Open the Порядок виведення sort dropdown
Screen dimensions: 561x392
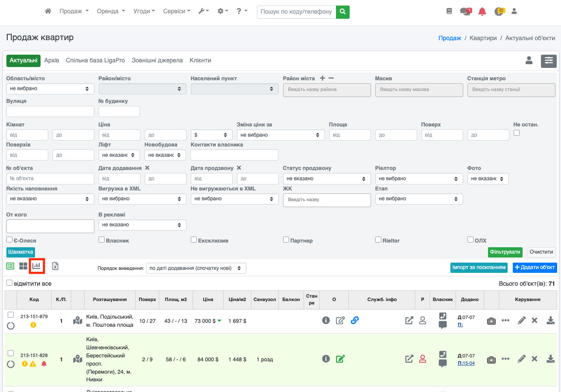196,268
